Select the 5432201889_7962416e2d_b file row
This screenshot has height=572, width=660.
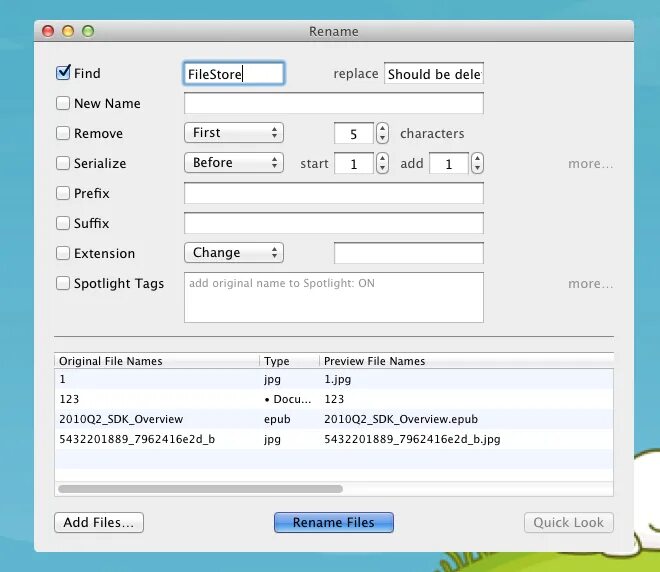(x=334, y=439)
